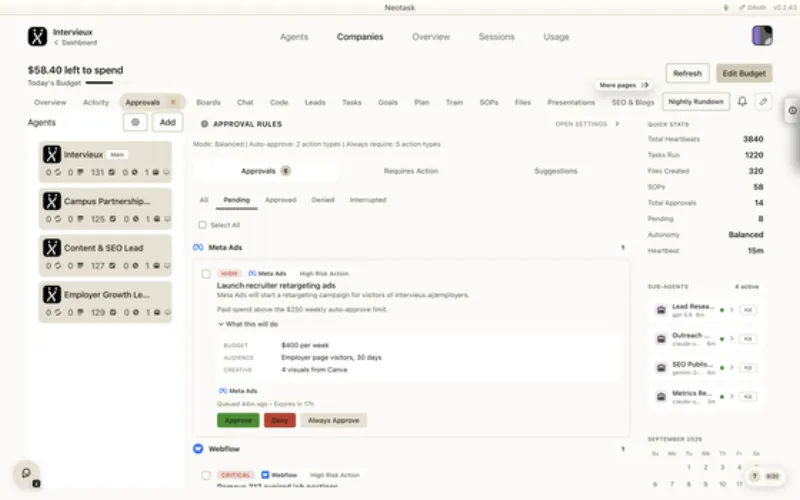Collapse the What this will do section
This screenshot has width=800, height=500.
click(x=248, y=324)
